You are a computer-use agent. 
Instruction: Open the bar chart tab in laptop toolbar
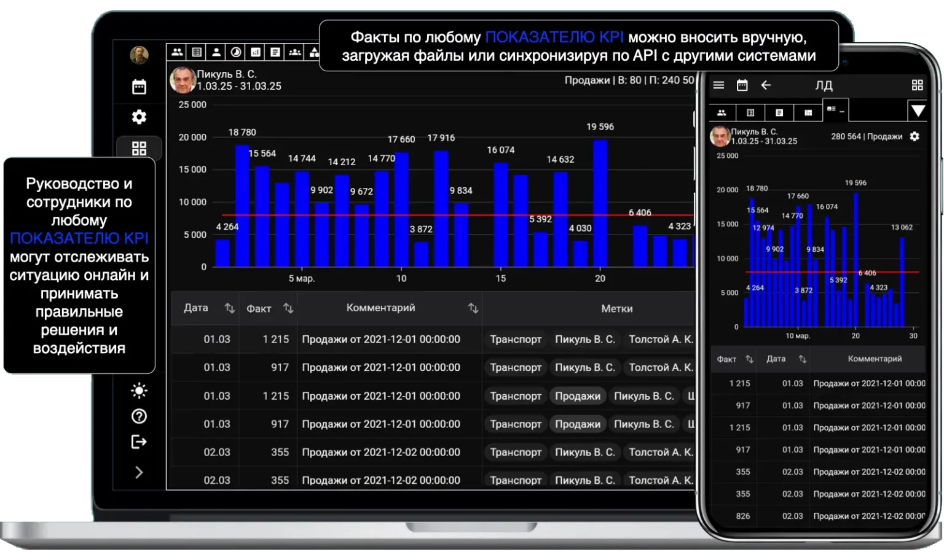pyautogui.click(x=256, y=52)
